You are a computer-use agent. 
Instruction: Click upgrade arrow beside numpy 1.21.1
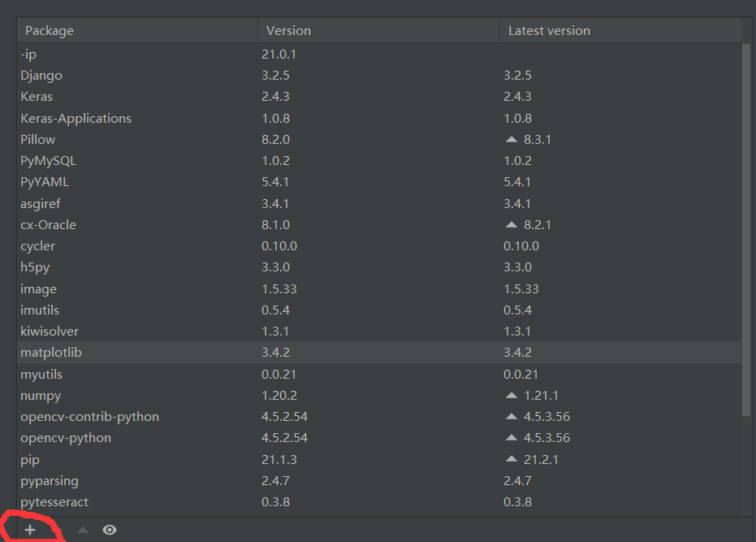511,395
